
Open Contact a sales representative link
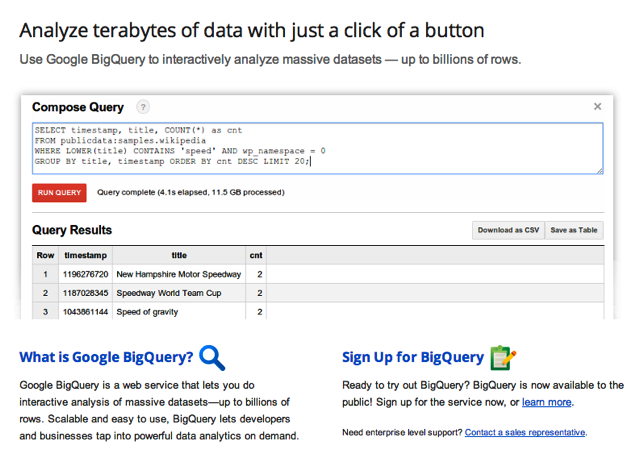pyautogui.click(x=525, y=432)
